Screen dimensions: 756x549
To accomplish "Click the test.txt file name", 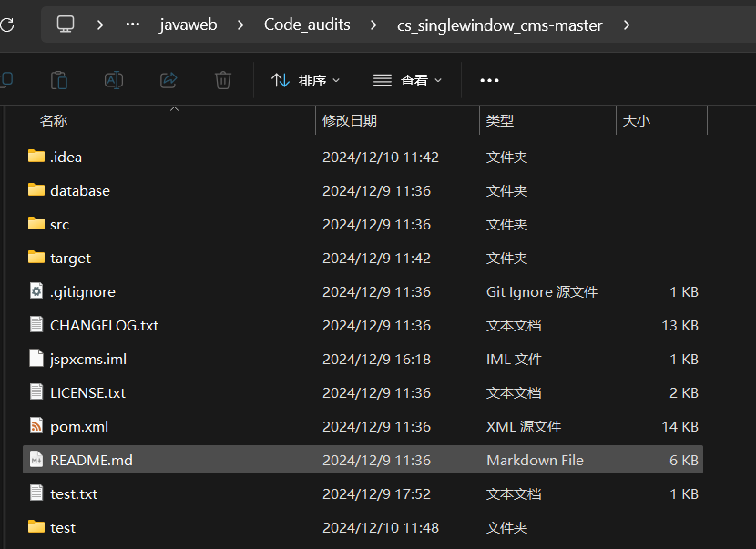I will click(74, 494).
